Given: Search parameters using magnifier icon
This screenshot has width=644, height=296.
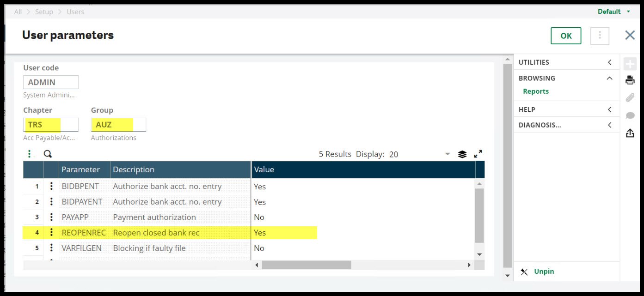Looking at the screenshot, I should tap(48, 154).
